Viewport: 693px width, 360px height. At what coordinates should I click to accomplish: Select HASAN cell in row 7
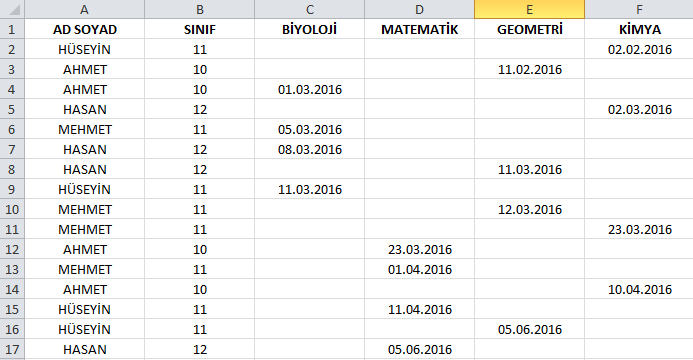click(84, 149)
